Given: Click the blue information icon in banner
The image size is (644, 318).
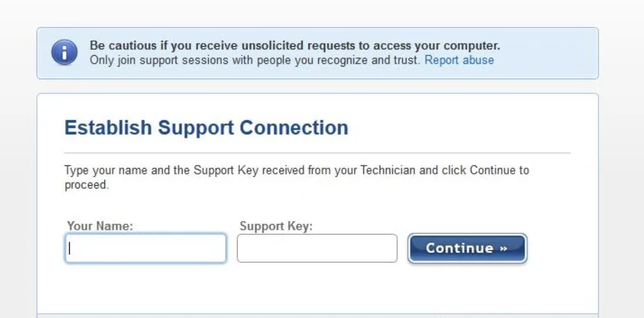Looking at the screenshot, I should pyautogui.click(x=63, y=53).
